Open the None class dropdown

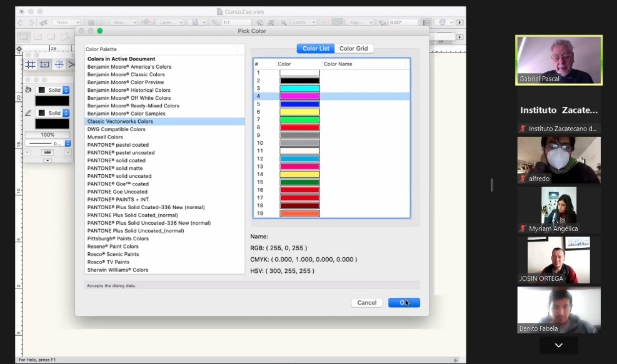pos(66,22)
